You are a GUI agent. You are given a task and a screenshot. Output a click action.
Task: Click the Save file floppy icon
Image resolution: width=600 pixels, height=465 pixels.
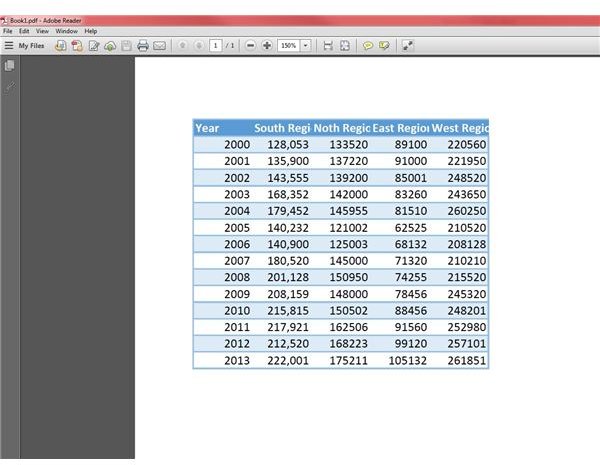coord(126,46)
